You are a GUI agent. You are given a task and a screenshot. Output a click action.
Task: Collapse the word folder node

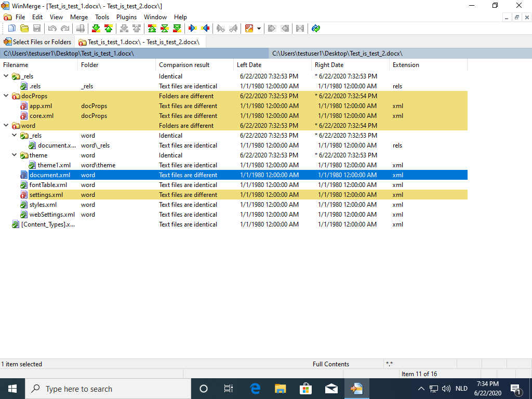(6, 125)
